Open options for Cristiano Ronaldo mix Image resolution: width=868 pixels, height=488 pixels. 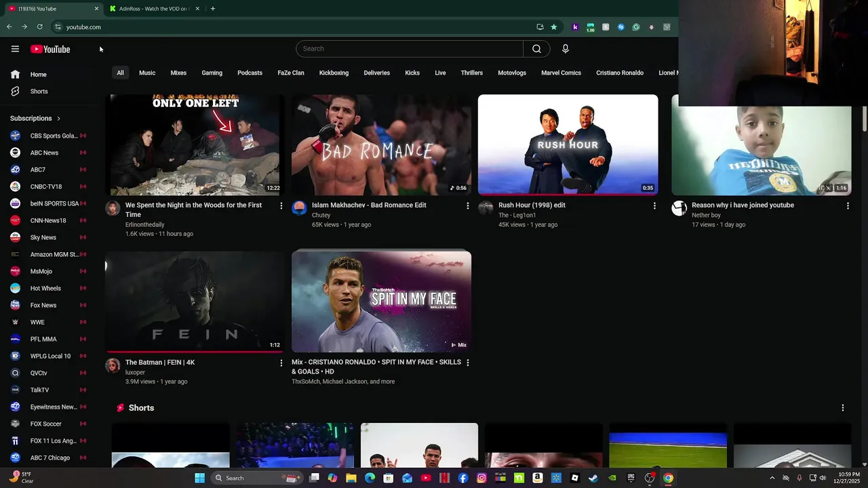click(x=467, y=363)
